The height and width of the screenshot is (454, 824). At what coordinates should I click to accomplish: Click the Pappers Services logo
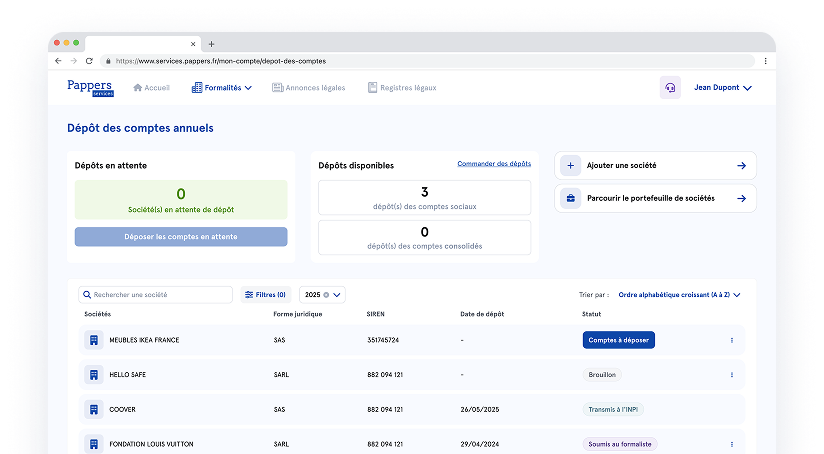tap(91, 88)
